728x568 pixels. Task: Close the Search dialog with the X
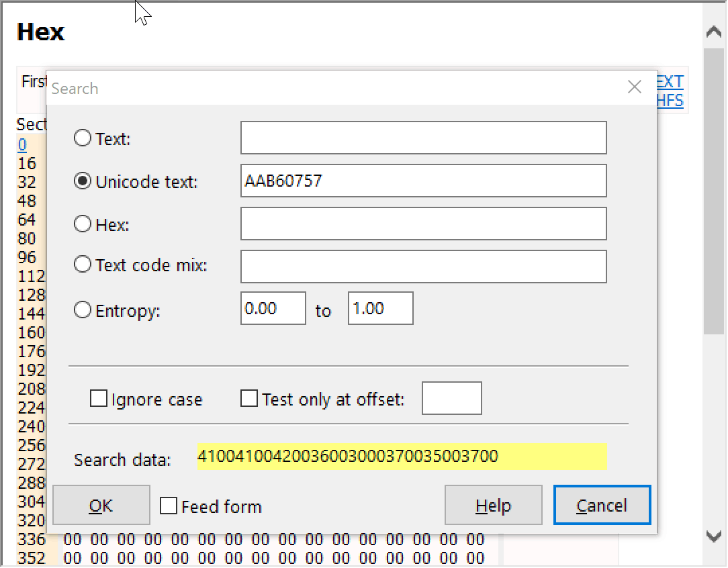tap(634, 87)
